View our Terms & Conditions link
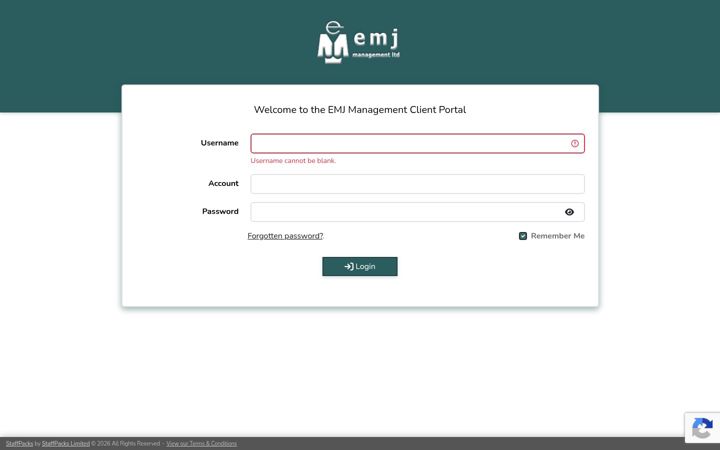The height and width of the screenshot is (450, 720). pos(202,444)
